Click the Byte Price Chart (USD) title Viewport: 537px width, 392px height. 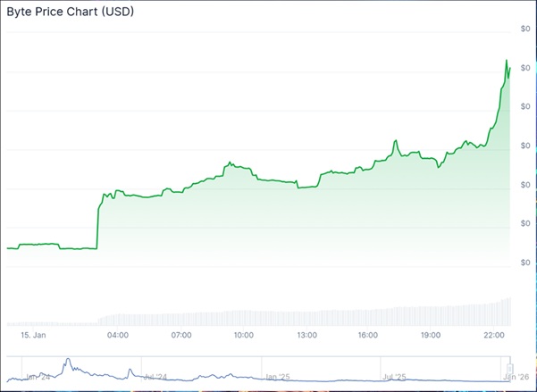(x=69, y=12)
